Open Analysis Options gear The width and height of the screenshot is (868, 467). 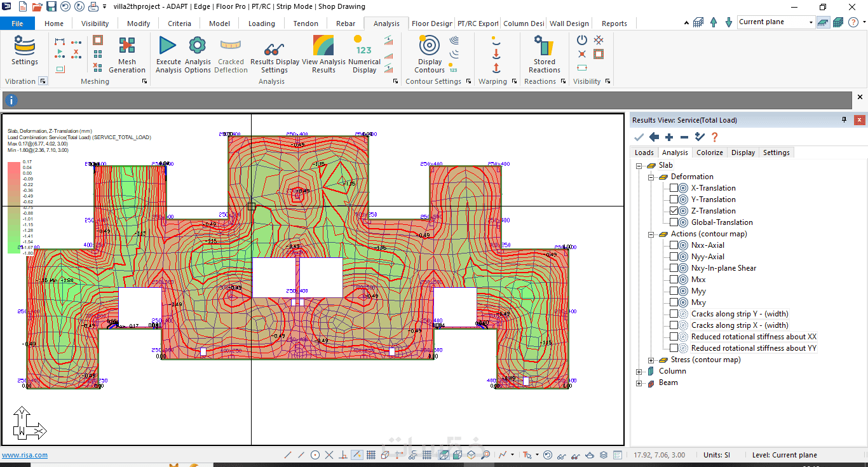coord(198,54)
